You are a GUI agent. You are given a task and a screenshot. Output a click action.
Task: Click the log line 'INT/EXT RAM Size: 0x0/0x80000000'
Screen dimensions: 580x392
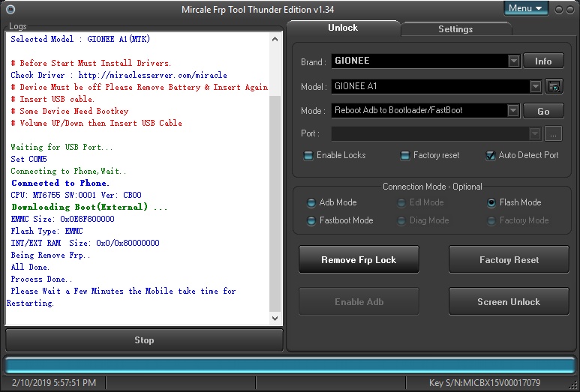coord(85,243)
